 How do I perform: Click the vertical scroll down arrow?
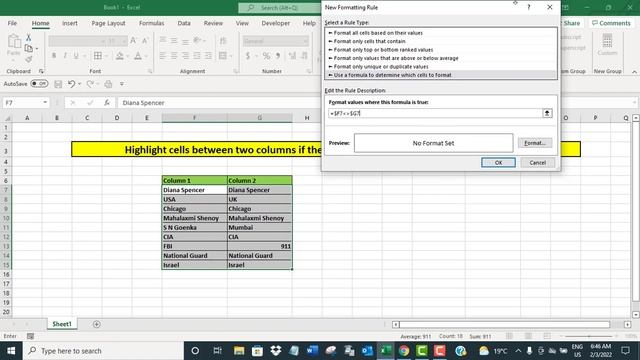(636, 315)
